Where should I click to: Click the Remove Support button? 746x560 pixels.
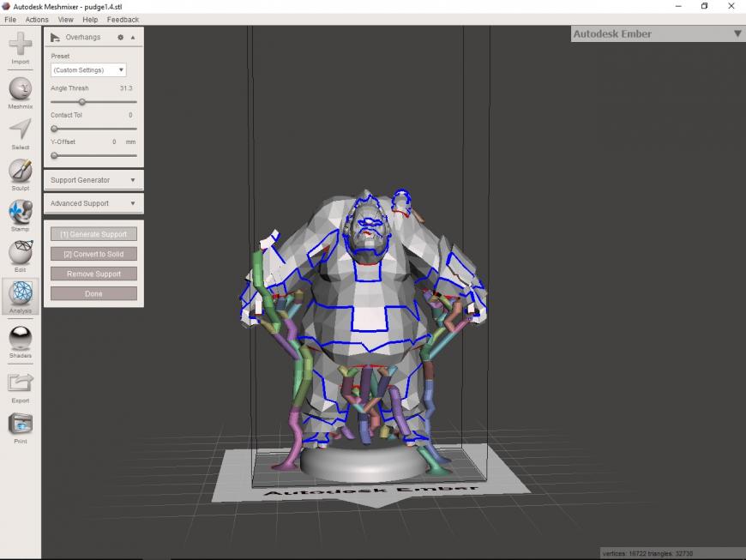(x=93, y=274)
